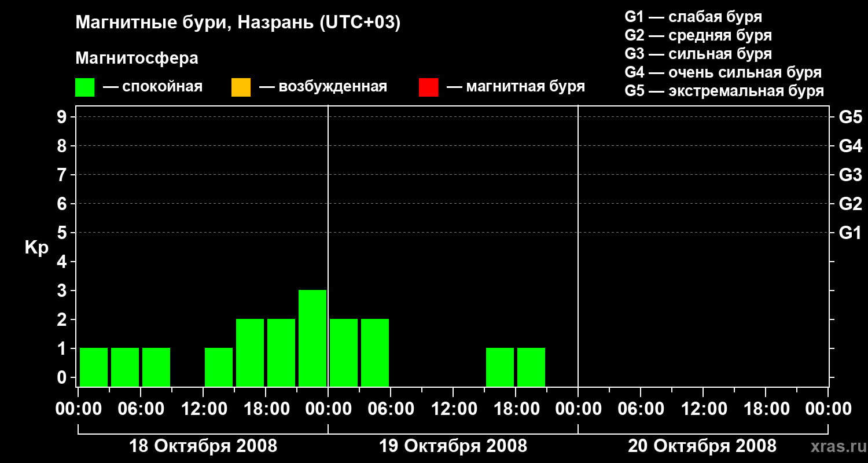The height and width of the screenshot is (463, 868).
Task: Click the Kp 1 bar for 06:00–09:00 on 18 October
Action: pos(156,367)
